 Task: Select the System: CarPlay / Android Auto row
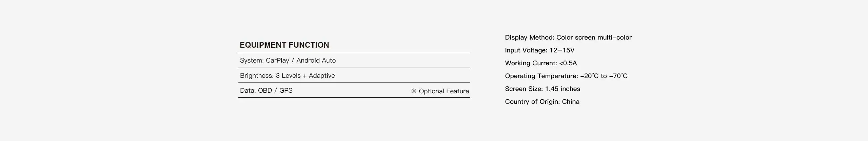click(x=354, y=61)
